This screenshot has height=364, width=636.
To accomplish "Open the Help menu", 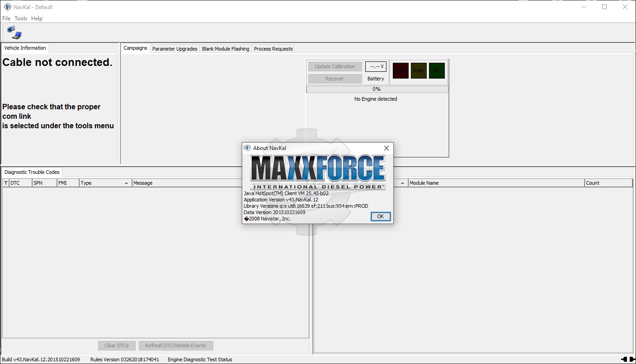I will (37, 19).
